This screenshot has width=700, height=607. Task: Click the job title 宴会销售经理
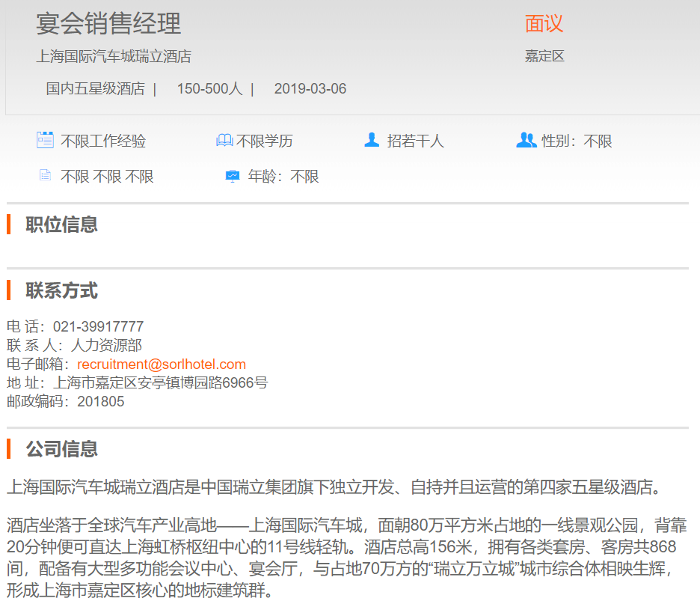tap(108, 24)
